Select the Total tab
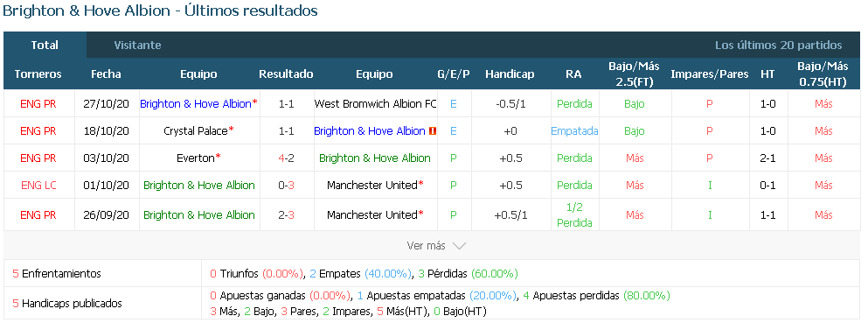 point(45,46)
